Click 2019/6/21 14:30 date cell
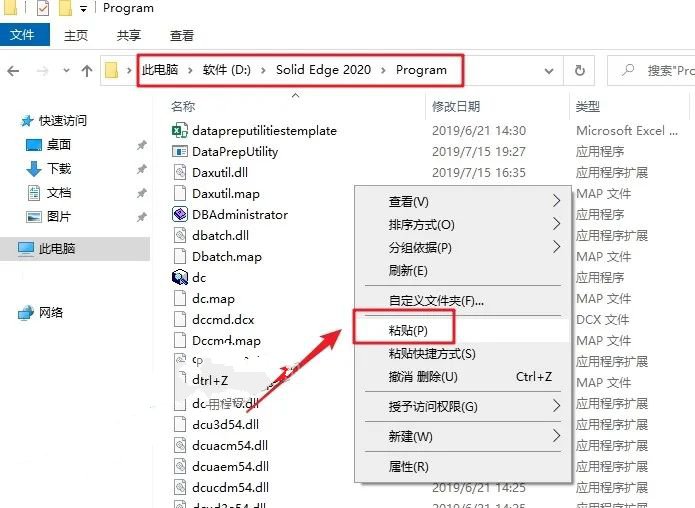This screenshot has height=508, width=695. click(x=479, y=131)
